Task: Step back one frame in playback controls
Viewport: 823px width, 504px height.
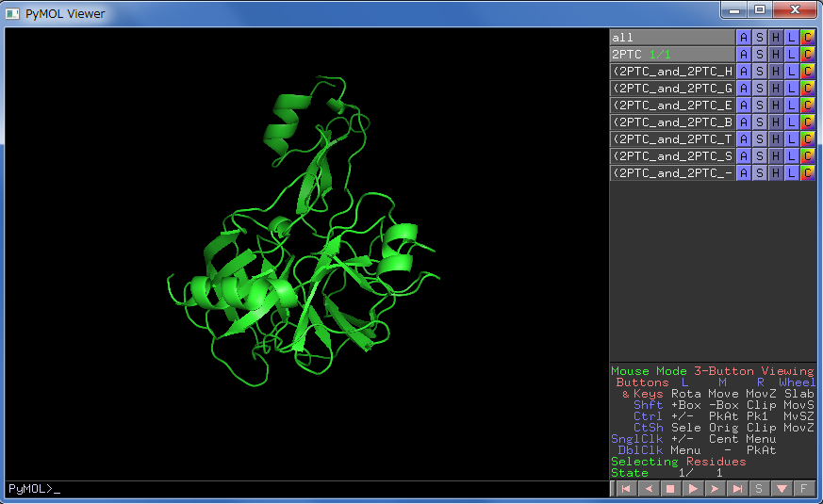Action: (648, 489)
